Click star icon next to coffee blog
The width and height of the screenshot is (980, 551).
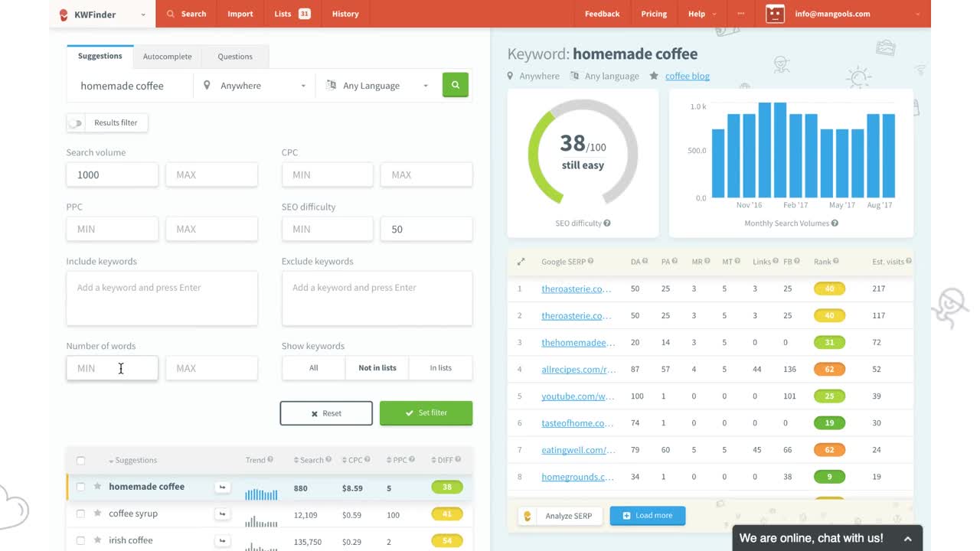tap(654, 76)
